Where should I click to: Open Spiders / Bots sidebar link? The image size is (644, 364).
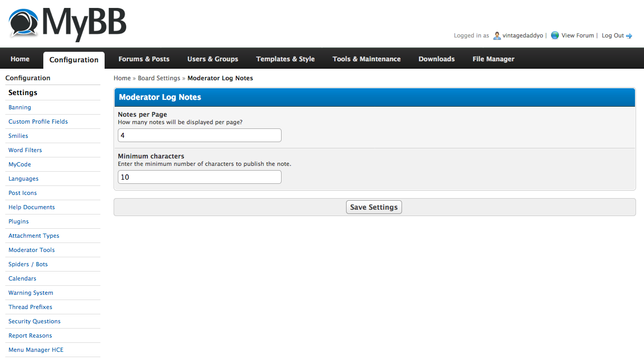(28, 264)
